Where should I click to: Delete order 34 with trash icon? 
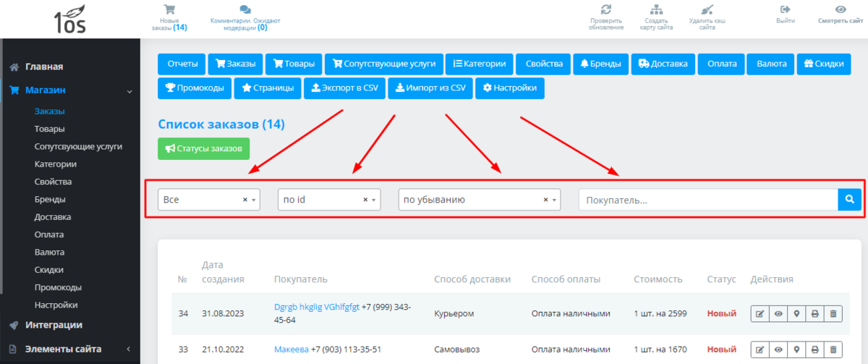click(833, 314)
